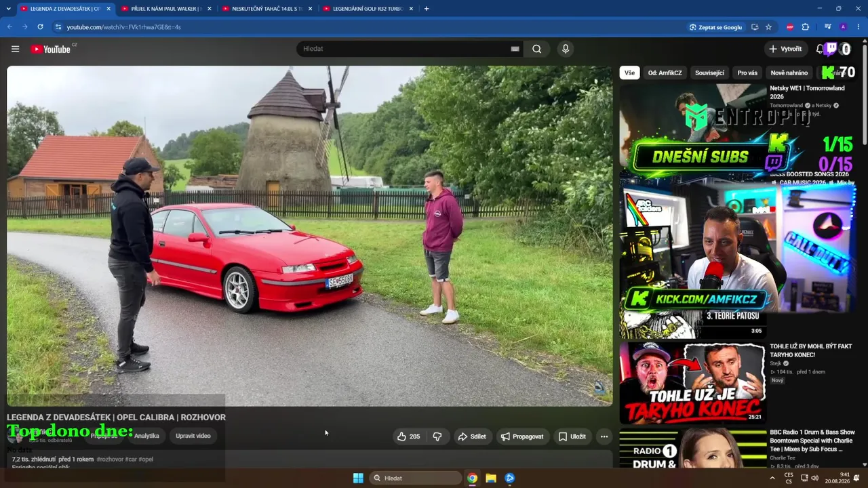Bookmark this page with star icon
This screenshot has width=868, height=488.
click(768, 27)
